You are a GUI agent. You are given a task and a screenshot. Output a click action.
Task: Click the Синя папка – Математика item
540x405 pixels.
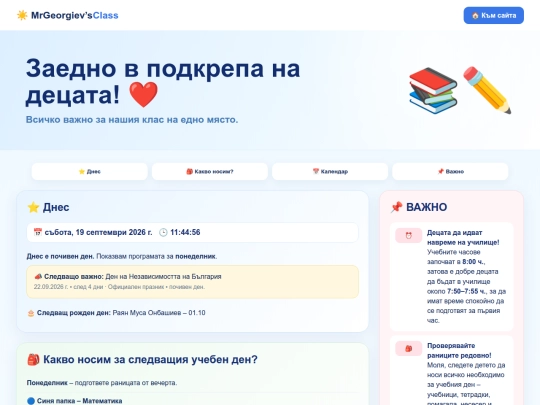click(x=80, y=401)
